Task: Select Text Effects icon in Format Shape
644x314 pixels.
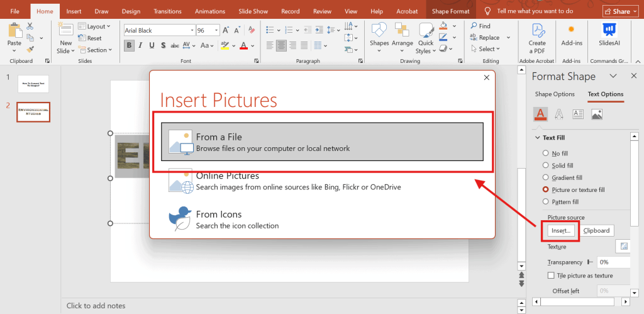Action: point(559,114)
